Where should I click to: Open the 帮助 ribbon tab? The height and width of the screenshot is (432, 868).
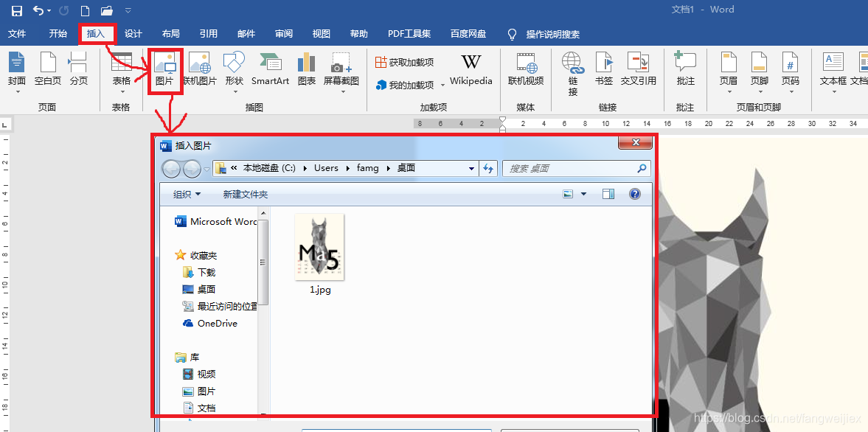358,34
